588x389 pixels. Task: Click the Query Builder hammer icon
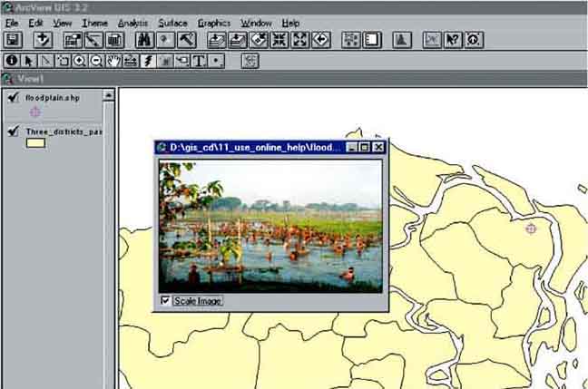coord(186,40)
